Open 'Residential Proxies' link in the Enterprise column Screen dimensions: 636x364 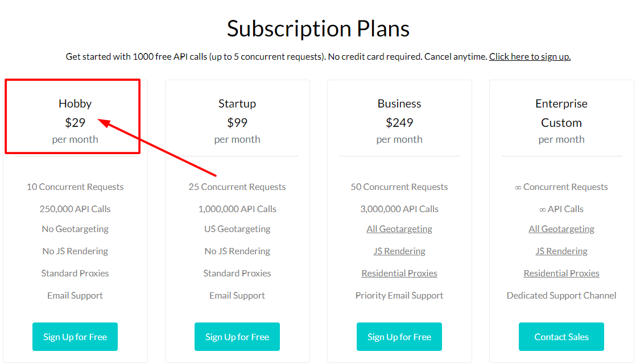[561, 273]
